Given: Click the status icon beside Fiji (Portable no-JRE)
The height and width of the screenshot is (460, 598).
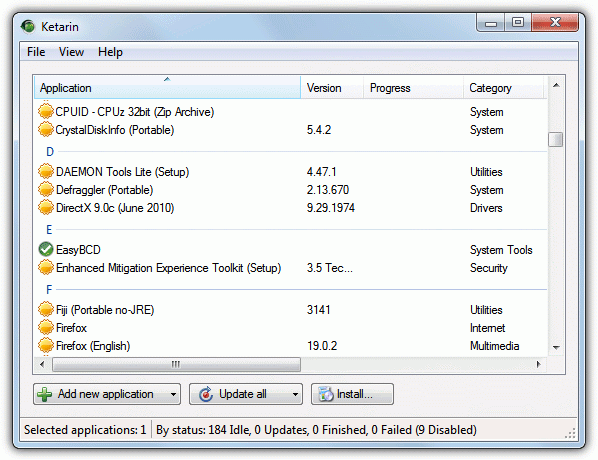Looking at the screenshot, I should (x=46, y=309).
